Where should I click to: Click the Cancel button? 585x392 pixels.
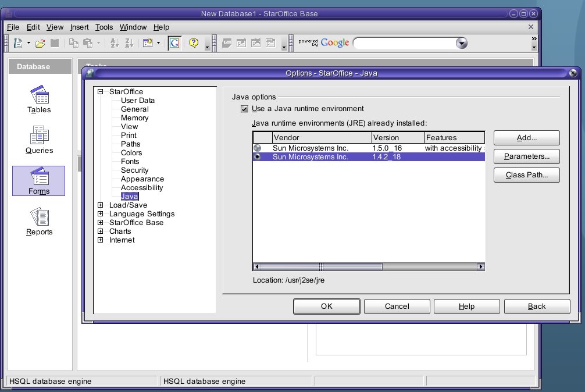397,307
